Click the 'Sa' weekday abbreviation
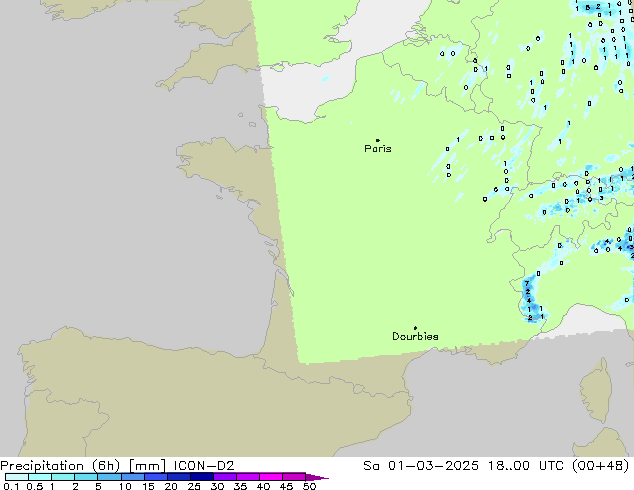 pos(371,466)
